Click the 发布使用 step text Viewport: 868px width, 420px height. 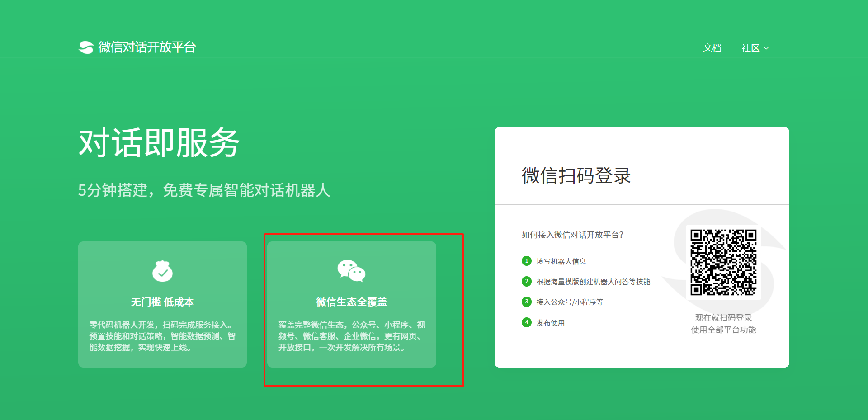coord(551,323)
